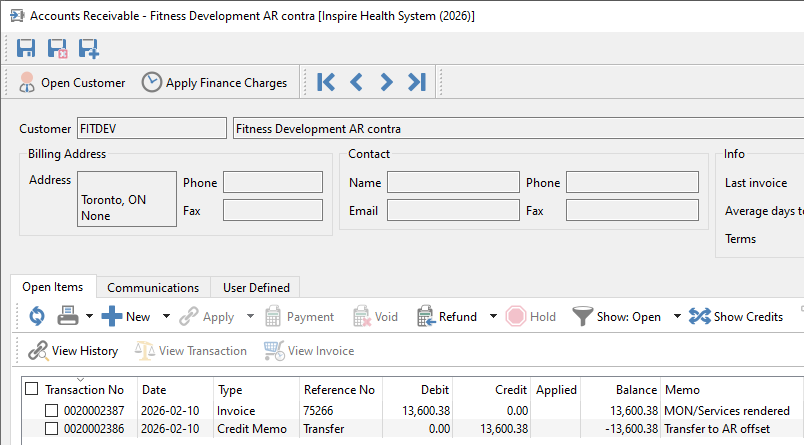Jump to the last customer record
The image size is (804, 445).
click(x=417, y=82)
